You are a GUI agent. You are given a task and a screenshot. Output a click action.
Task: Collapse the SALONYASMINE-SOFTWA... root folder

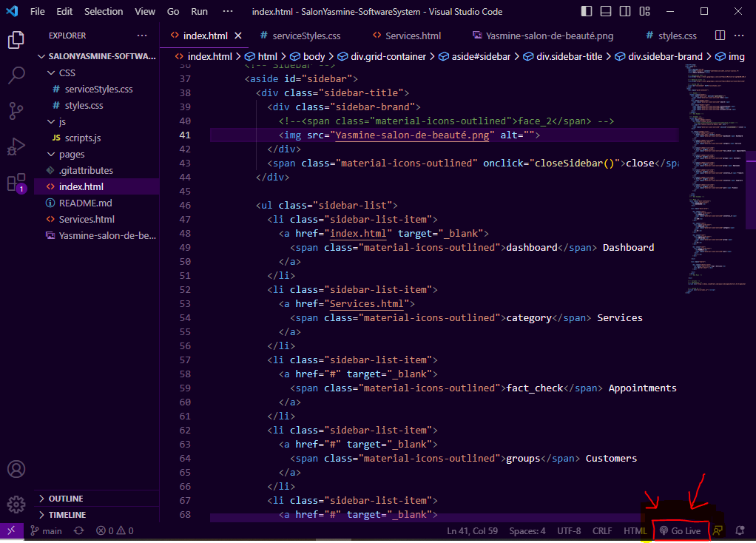[x=96, y=56]
